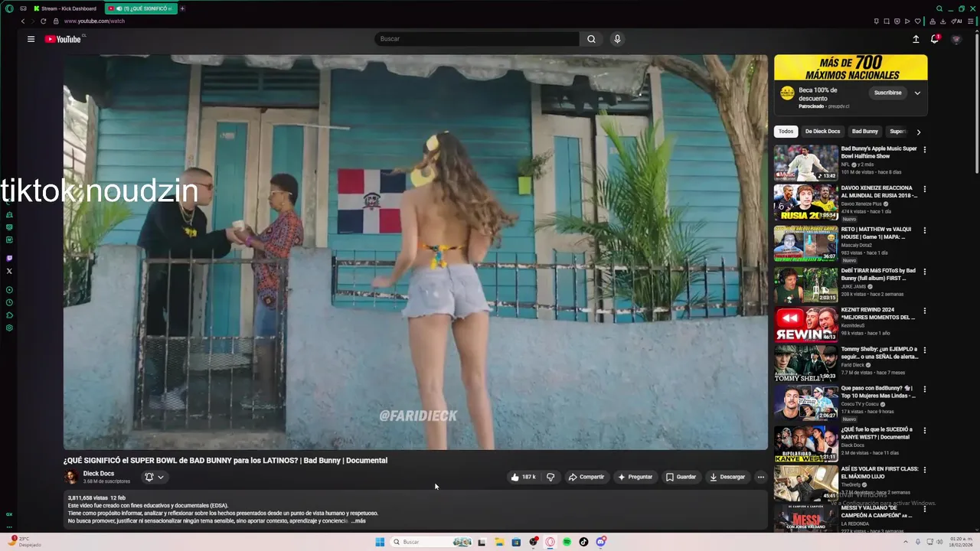Viewport: 980px width, 551px height.
Task: Expand the description with ...más
Action: 358,521
